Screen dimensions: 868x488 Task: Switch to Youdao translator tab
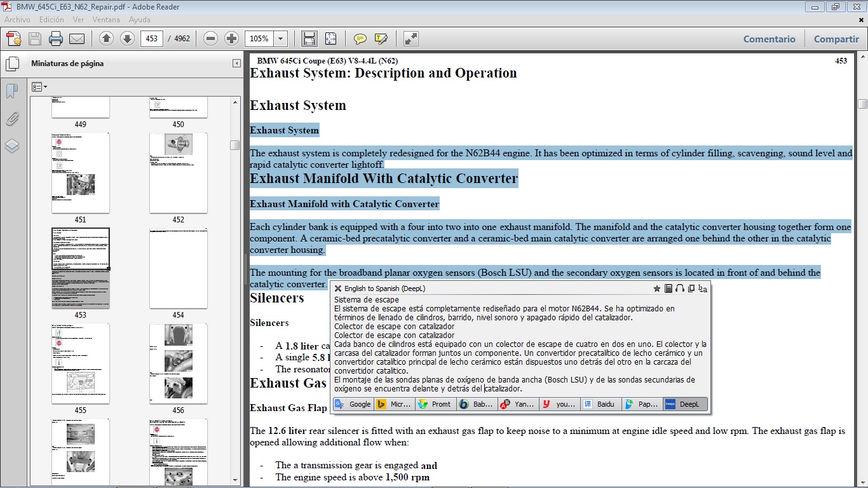[x=560, y=404]
